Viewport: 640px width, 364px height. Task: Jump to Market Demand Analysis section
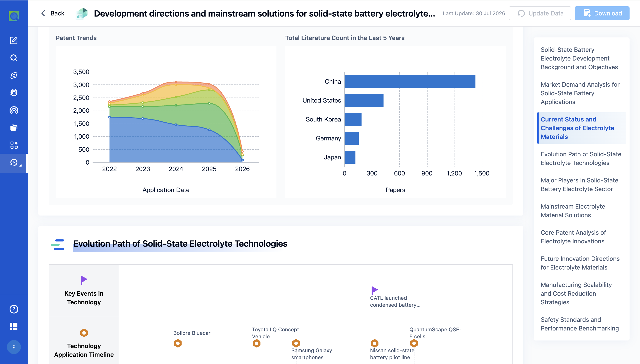tap(580, 93)
